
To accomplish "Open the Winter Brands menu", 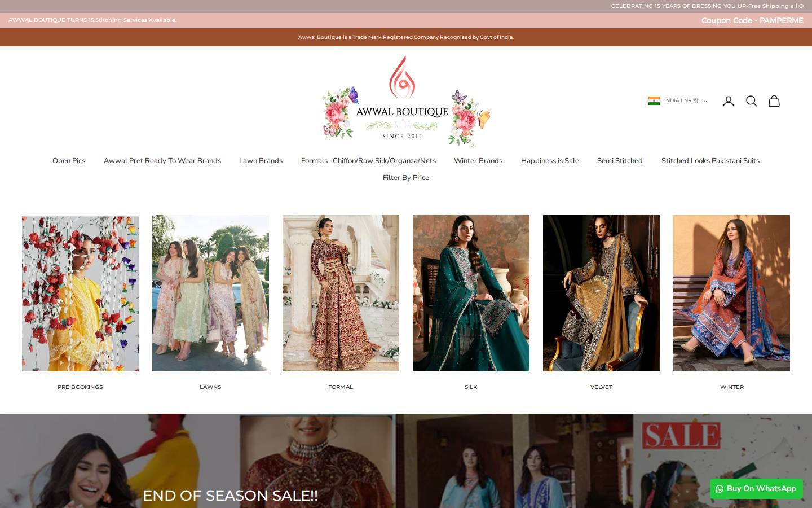I will [x=478, y=161].
